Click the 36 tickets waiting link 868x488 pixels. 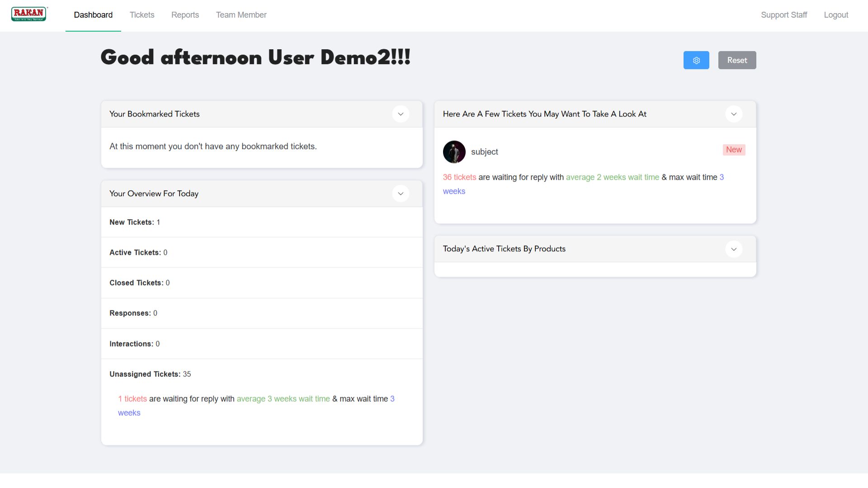459,177
